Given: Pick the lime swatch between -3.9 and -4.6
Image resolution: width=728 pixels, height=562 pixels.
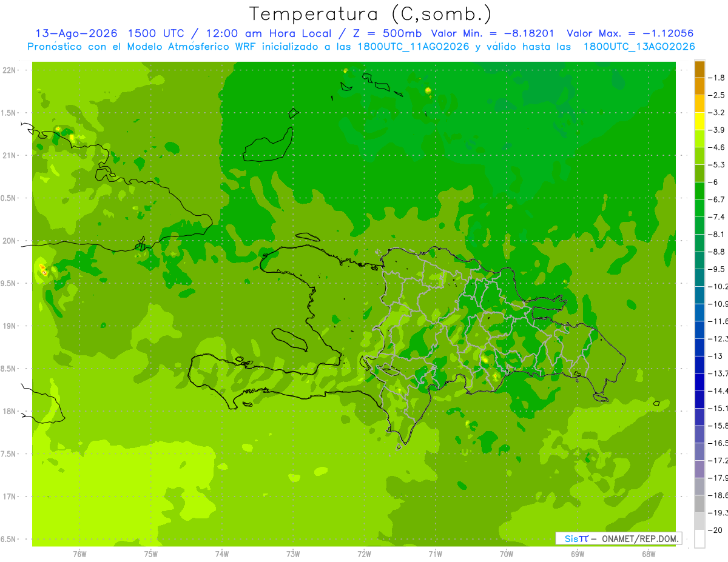Looking at the screenshot, I should 699,139.
